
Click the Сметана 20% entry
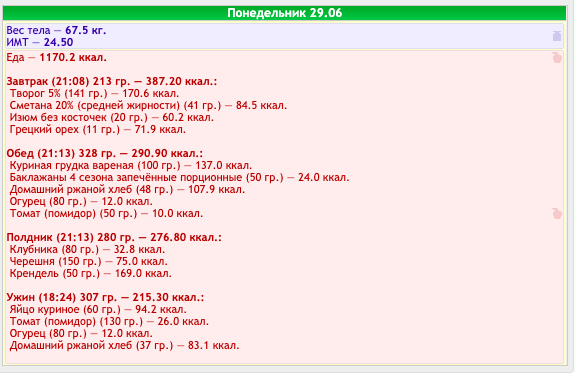[x=148, y=105]
